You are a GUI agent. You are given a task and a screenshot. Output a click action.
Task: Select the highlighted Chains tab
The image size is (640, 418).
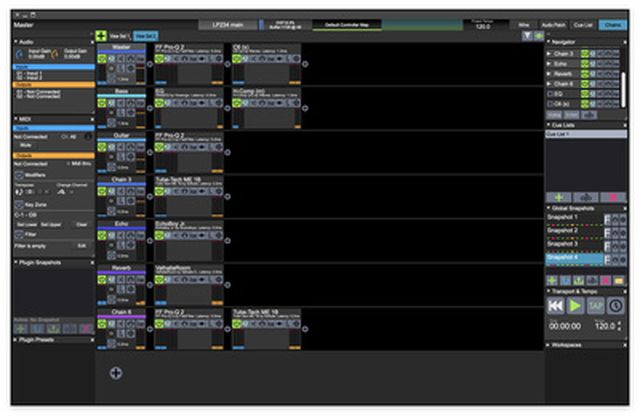coord(613,25)
